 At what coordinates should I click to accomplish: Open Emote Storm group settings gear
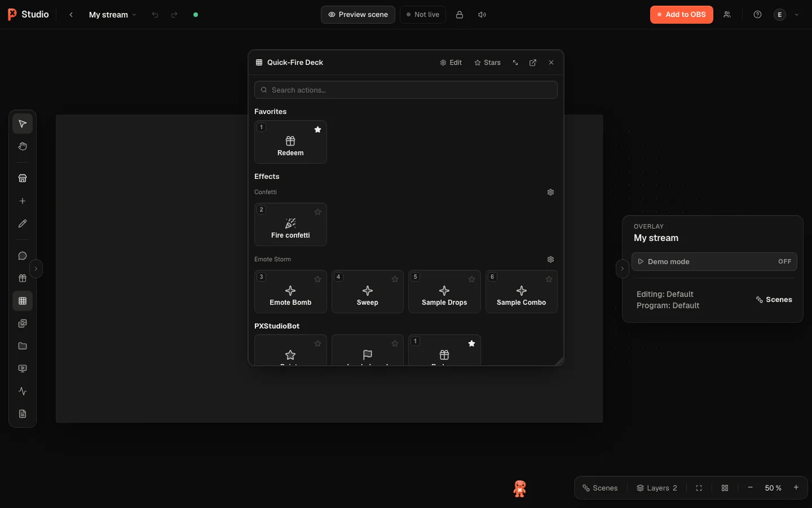coord(550,259)
